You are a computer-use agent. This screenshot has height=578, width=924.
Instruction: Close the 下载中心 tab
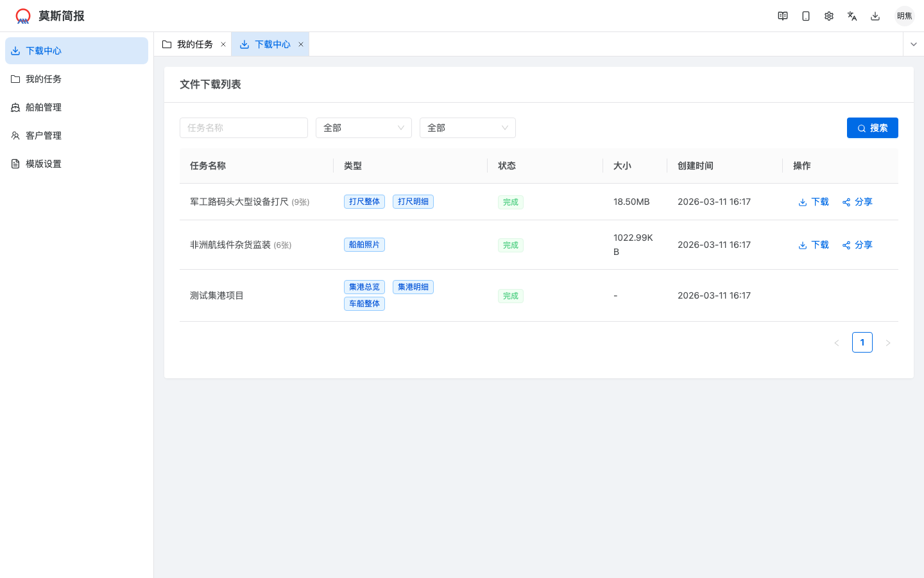coord(301,44)
